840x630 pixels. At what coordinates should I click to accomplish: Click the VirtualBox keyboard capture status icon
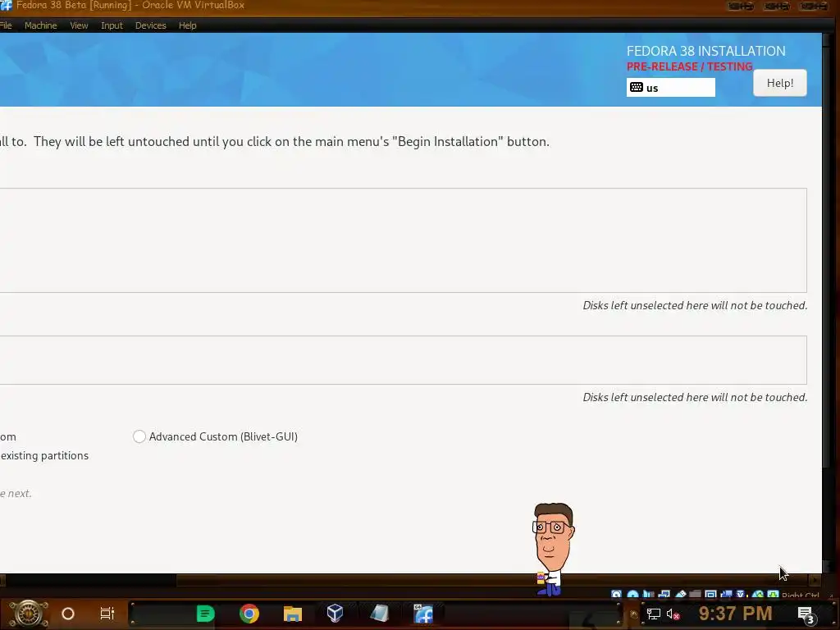click(773, 594)
